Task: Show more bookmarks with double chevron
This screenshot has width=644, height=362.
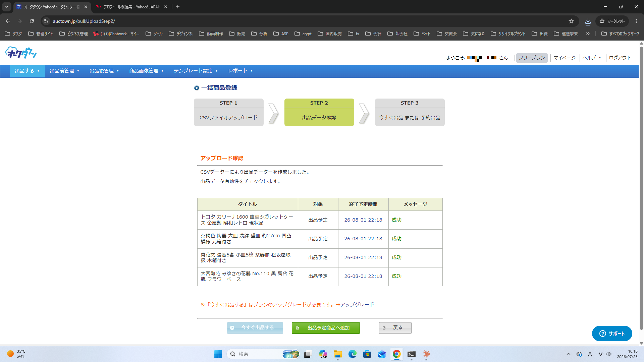Action: (x=588, y=34)
